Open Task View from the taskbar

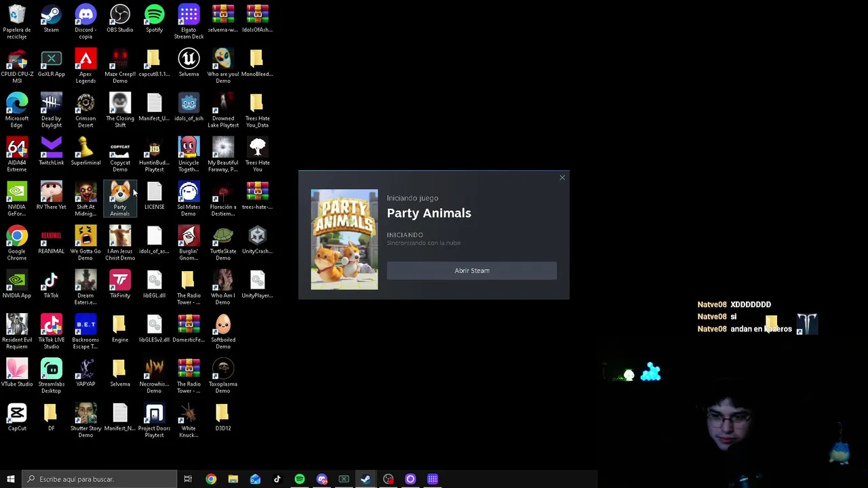point(188,479)
